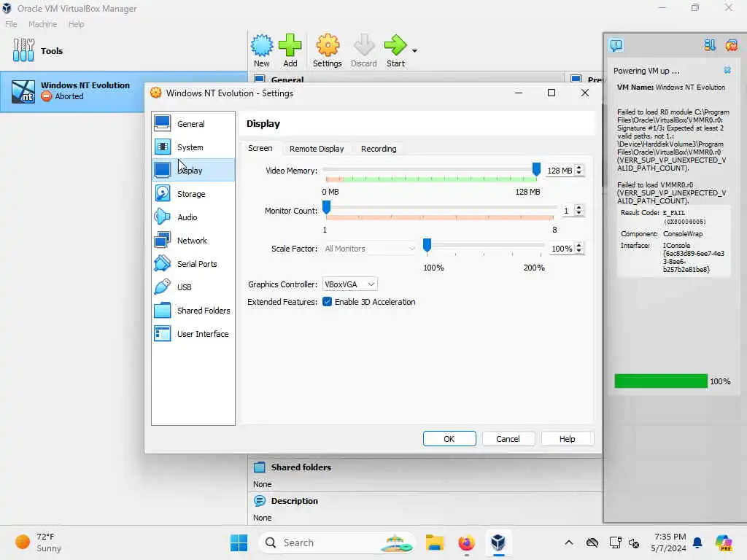
Task: Open the Help menu
Action: [x=76, y=24]
